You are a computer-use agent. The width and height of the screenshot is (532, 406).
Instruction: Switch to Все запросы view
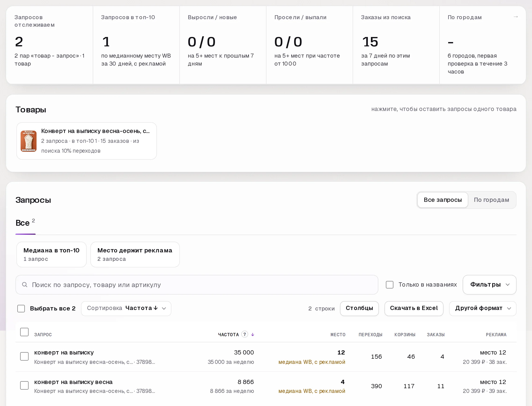coord(443,200)
